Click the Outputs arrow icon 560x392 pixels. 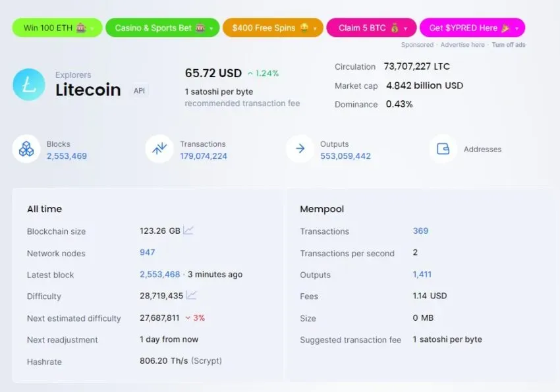(300, 149)
